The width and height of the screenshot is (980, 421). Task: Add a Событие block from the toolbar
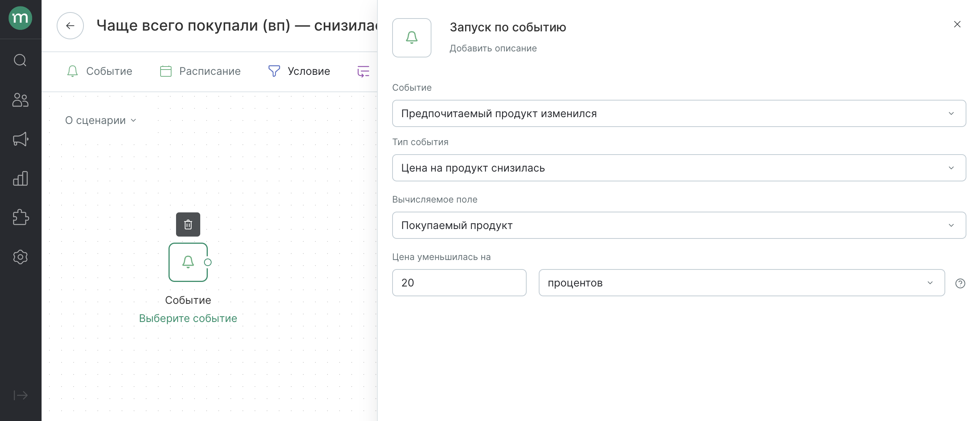coord(100,71)
